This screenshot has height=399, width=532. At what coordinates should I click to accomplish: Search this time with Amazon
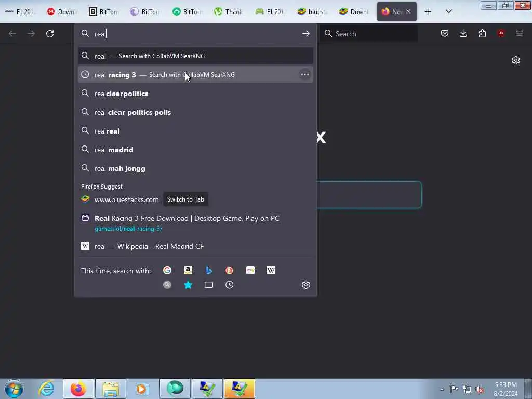(188, 270)
